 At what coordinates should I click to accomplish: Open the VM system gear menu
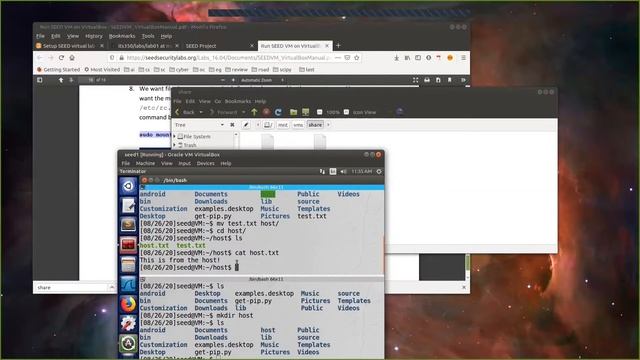[379, 171]
